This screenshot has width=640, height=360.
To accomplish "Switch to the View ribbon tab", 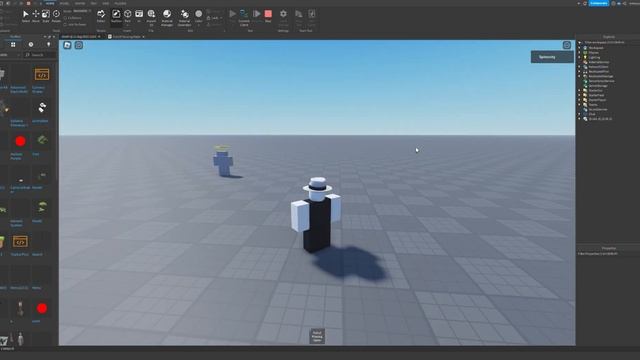I will [x=106, y=3].
